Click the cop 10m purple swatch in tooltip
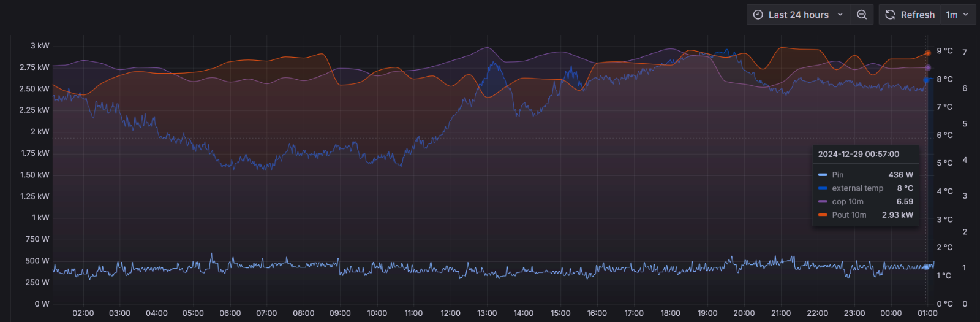980x322 pixels. click(823, 202)
